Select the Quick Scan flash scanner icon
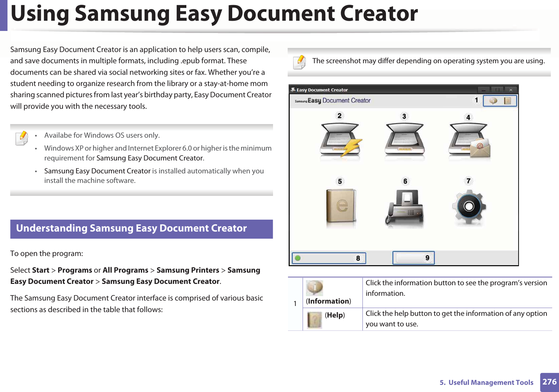Viewport: 559px width, 392px height. click(x=340, y=139)
